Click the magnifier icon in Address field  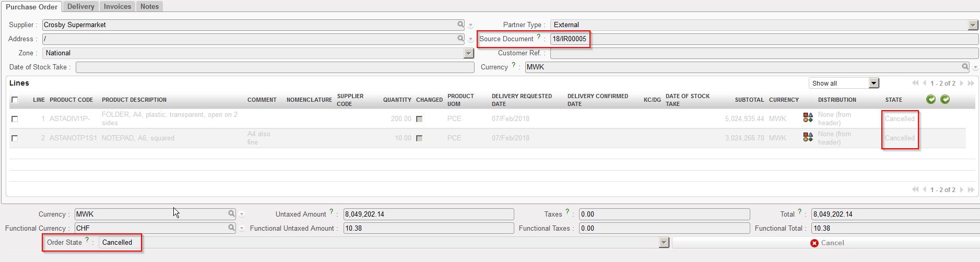click(461, 39)
